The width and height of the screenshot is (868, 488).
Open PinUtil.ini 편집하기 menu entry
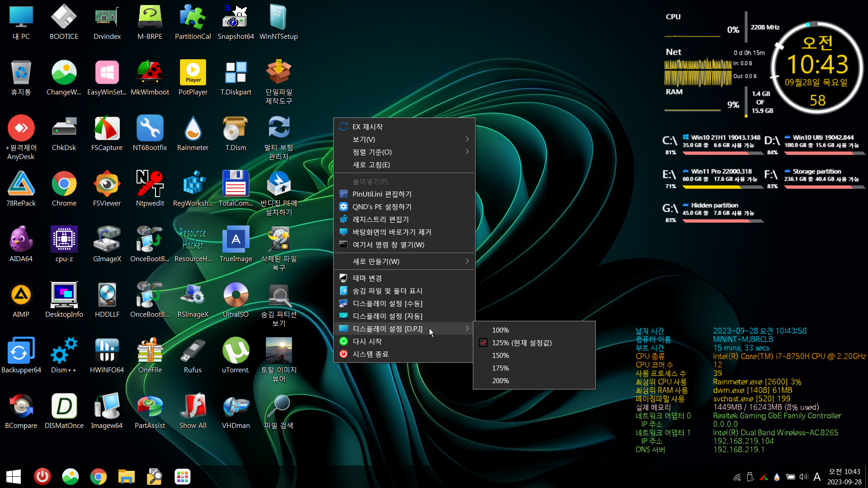(x=404, y=194)
